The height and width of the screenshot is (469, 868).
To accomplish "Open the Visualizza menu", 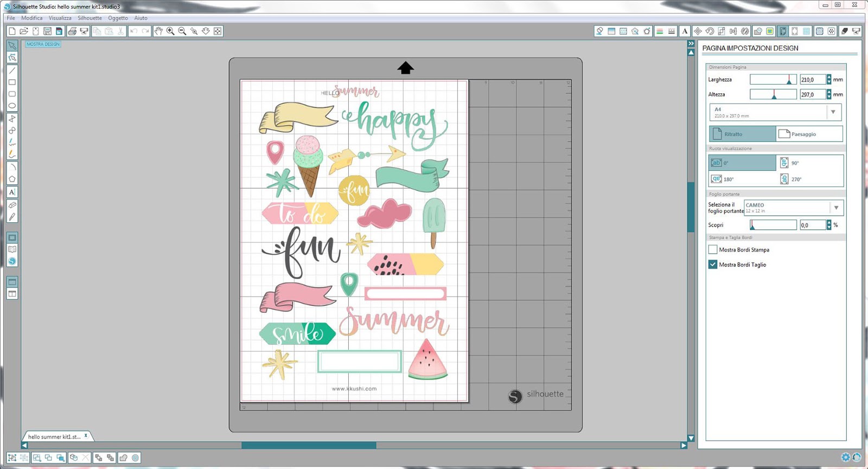I will click(60, 18).
